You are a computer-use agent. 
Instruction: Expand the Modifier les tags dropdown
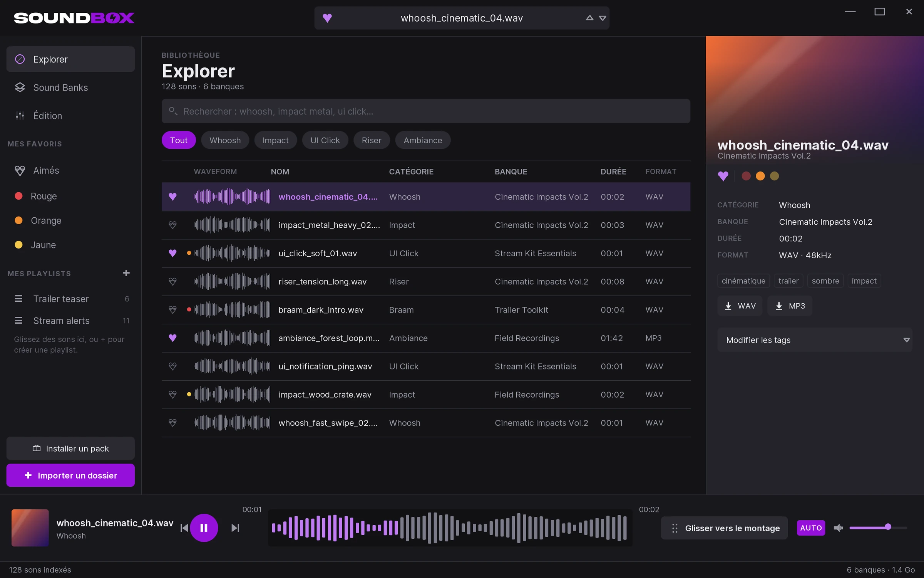[x=815, y=340]
